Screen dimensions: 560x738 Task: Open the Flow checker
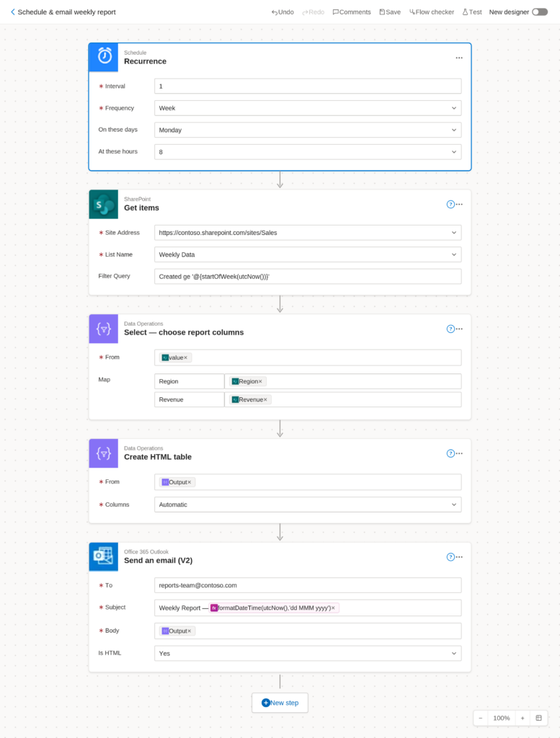click(x=432, y=12)
